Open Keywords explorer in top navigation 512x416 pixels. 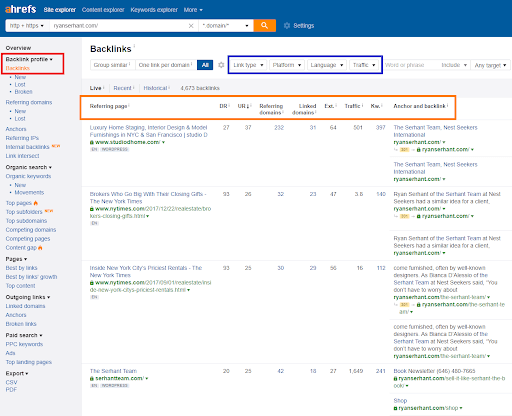click(154, 10)
